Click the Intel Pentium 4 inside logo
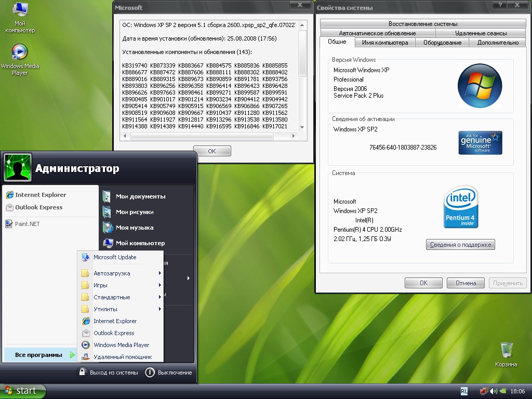532x399 pixels. pos(461,207)
